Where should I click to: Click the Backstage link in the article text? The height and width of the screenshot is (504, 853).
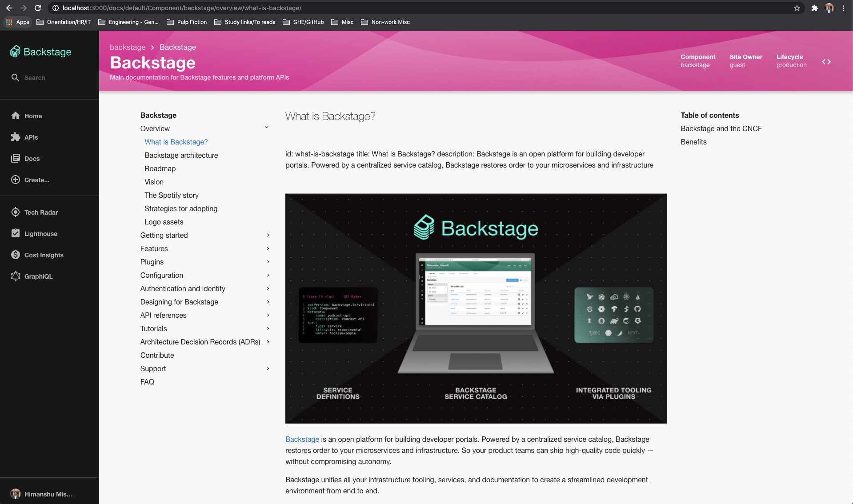pos(302,439)
